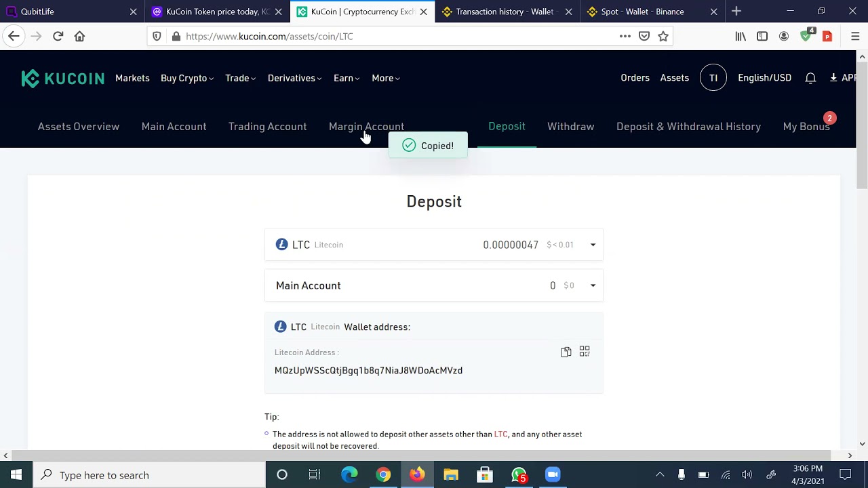
Task: Open the Windows action center icon
Action: click(846, 475)
